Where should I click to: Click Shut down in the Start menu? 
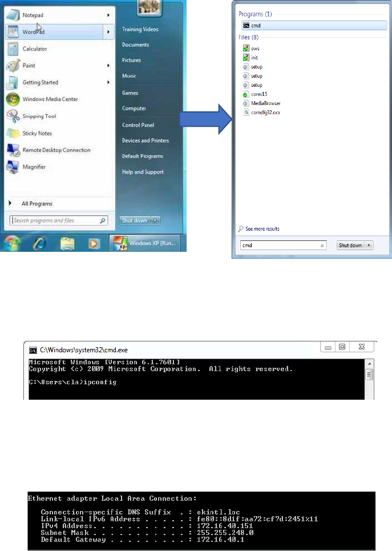135,220
